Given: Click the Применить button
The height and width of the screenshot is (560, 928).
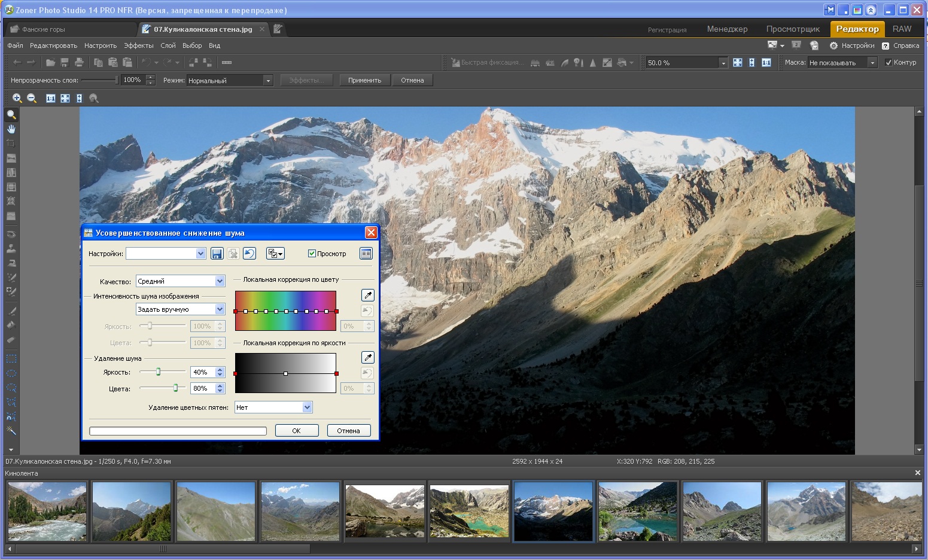Looking at the screenshot, I should pyautogui.click(x=365, y=80).
